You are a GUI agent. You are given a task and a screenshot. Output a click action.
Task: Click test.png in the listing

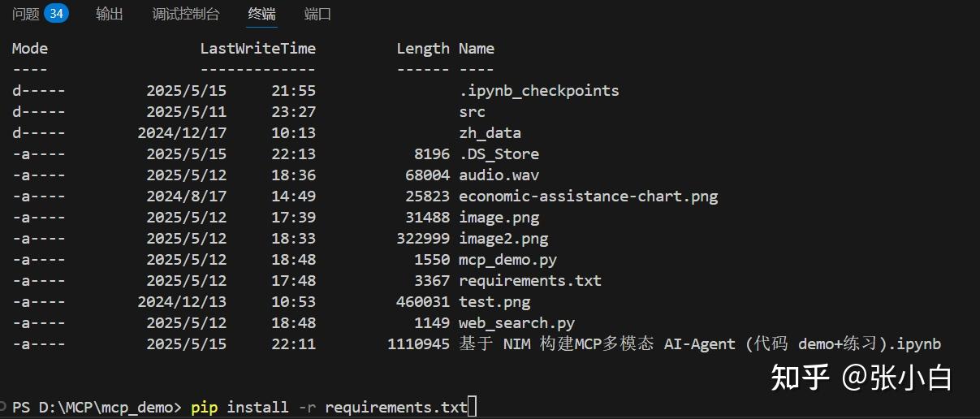[494, 302]
